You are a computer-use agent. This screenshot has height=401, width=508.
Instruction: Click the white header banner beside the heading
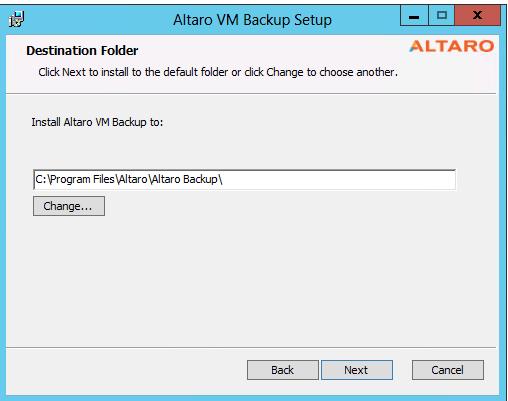[267, 51]
